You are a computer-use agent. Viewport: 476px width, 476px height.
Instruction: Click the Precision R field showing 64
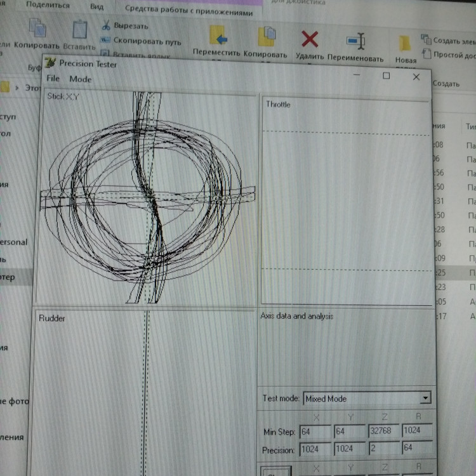417,447
